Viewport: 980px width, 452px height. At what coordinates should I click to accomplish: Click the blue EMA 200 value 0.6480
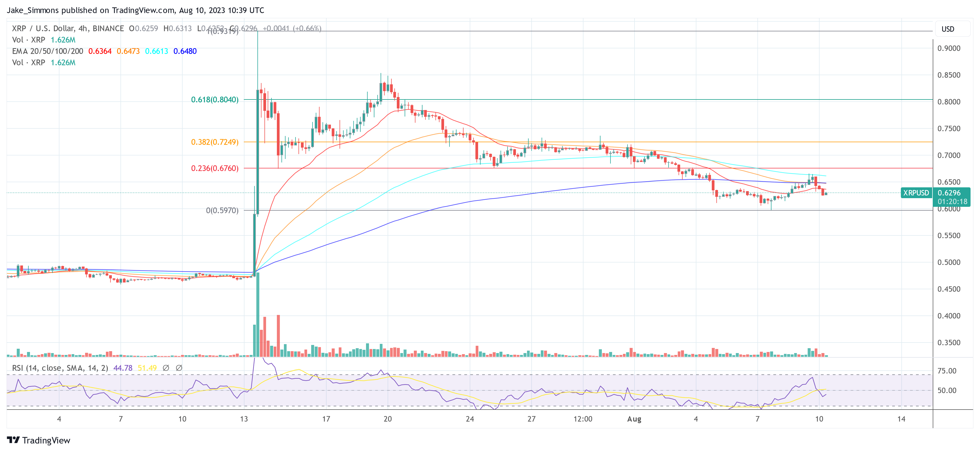[185, 51]
